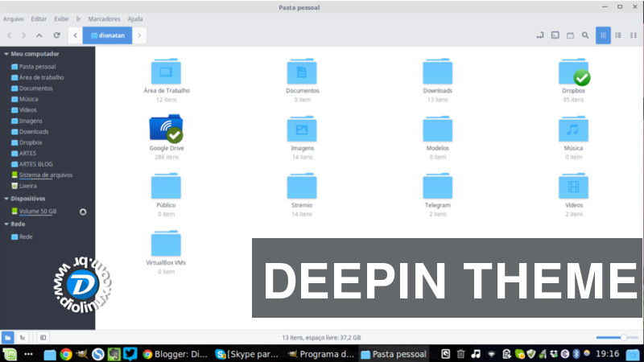Select the Dropbox folder with green checkmark
Viewport: 644px width, 362px height.
(574, 72)
